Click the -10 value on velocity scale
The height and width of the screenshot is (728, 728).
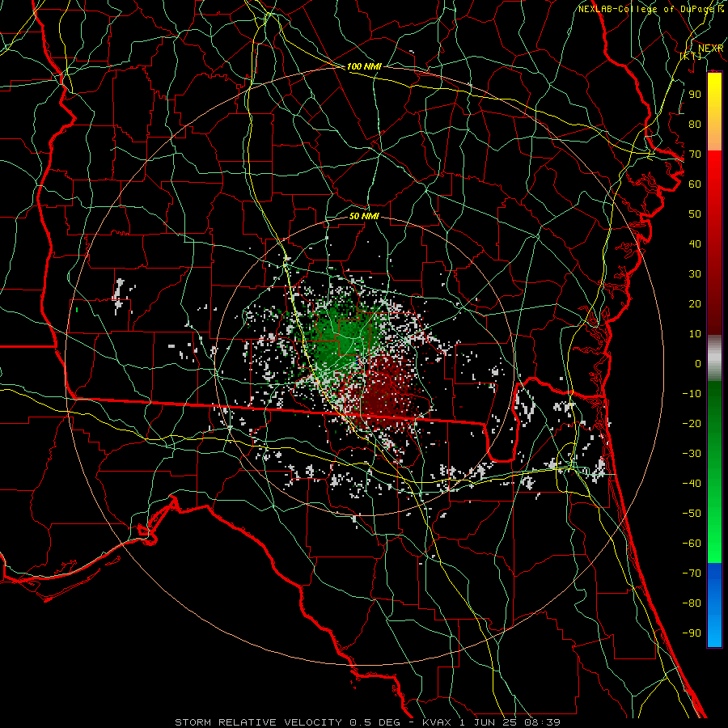pyautogui.click(x=692, y=394)
